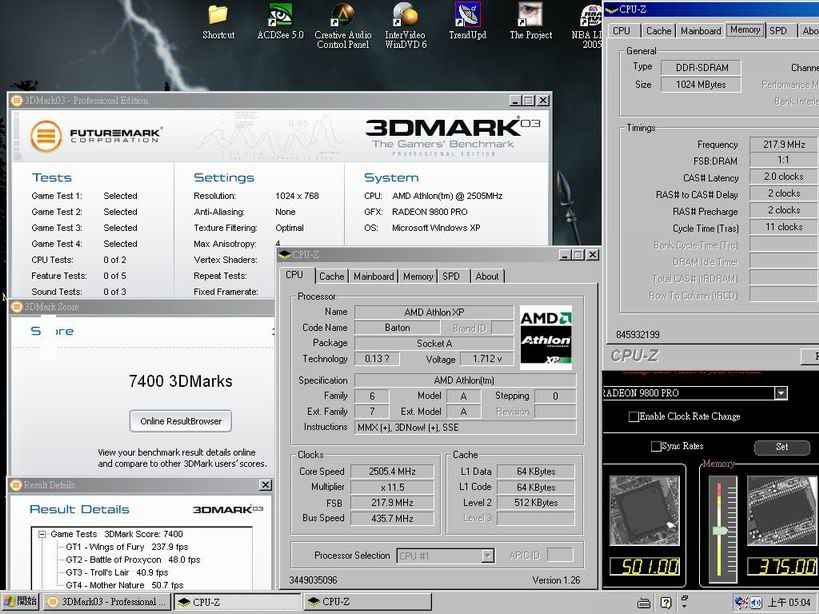Click the Futuremark orange logo icon

pyautogui.click(x=45, y=135)
